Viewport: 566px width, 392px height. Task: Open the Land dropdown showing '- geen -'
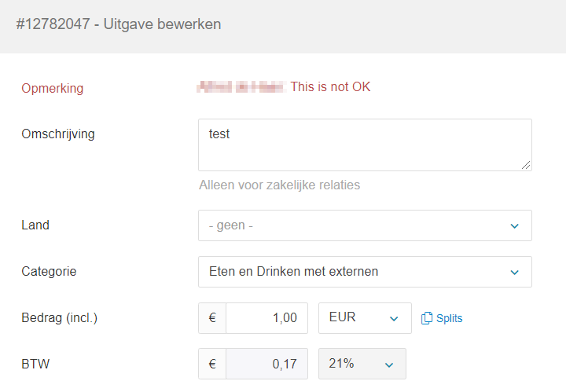tap(354, 225)
